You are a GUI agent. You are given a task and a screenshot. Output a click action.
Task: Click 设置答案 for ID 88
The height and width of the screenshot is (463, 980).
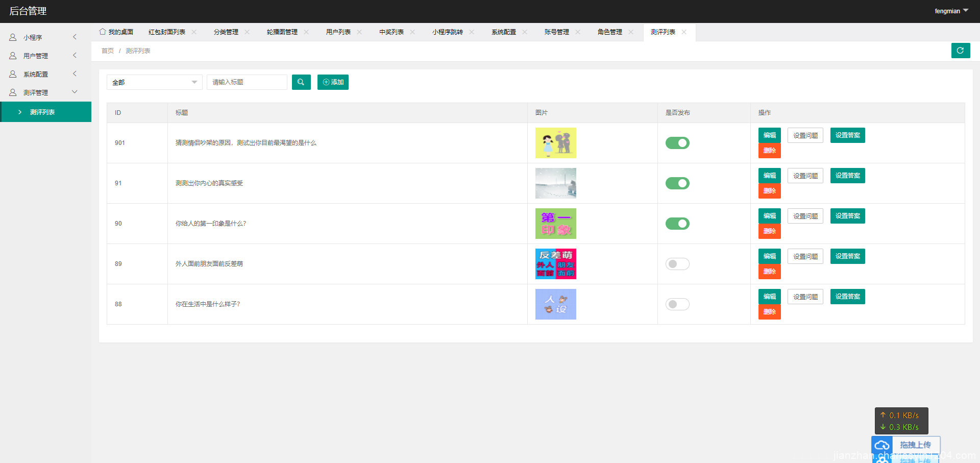[848, 297]
